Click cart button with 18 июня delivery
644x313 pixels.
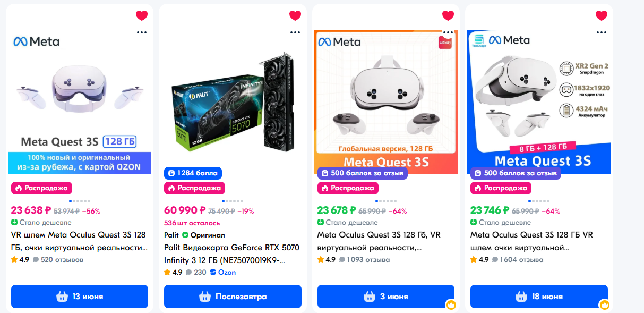[x=539, y=297]
